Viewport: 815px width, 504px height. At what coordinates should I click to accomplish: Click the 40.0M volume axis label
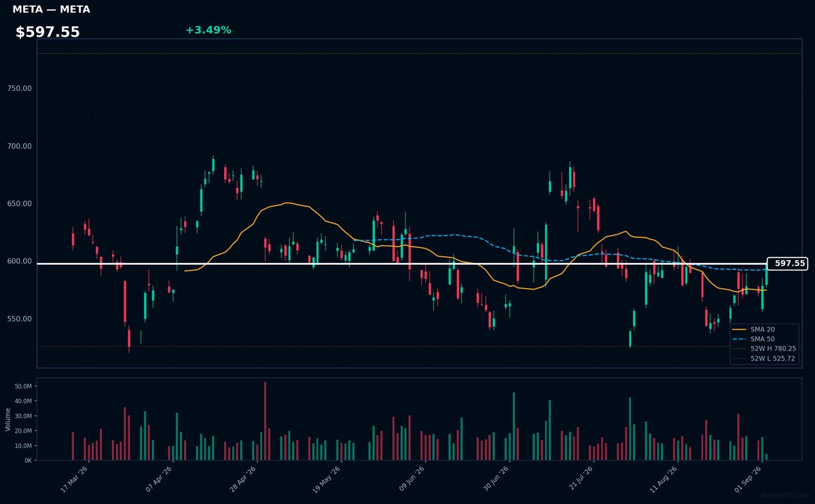click(22, 401)
